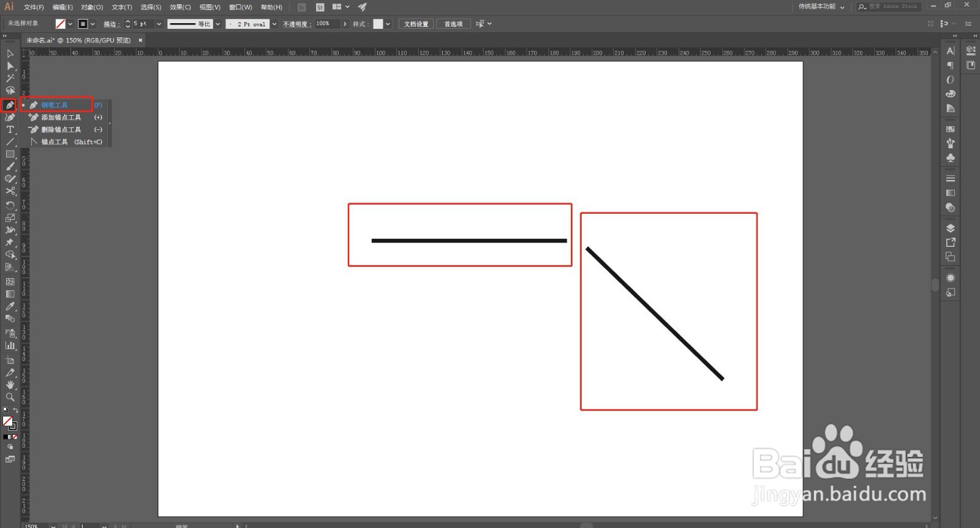Select the Blend tool

(x=10, y=319)
